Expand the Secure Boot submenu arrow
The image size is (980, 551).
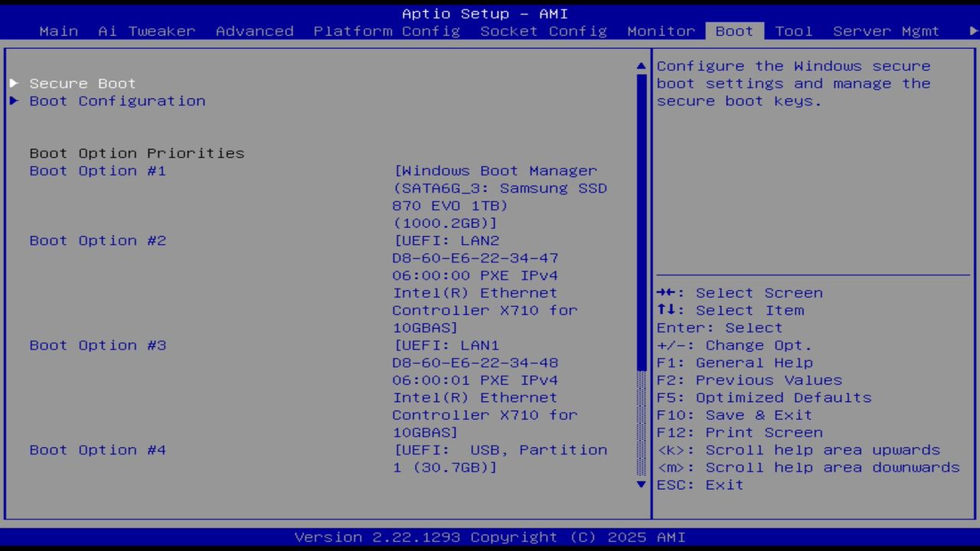tap(13, 83)
